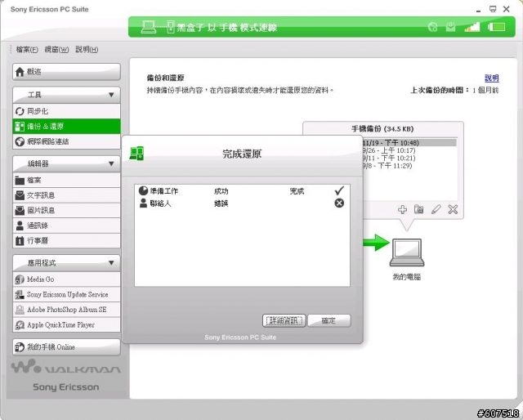Open 圖片訊息 picture messages item
This screenshot has height=420, width=523.
click(66, 210)
